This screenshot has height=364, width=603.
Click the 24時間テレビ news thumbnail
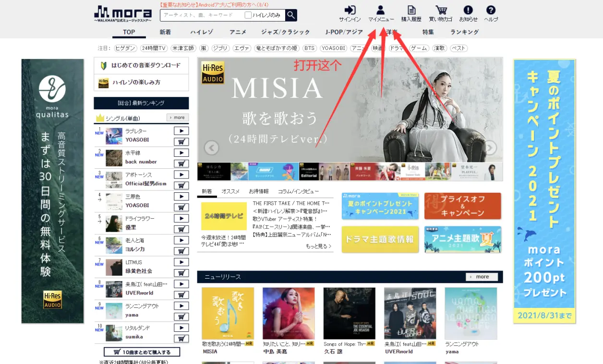tap(224, 216)
